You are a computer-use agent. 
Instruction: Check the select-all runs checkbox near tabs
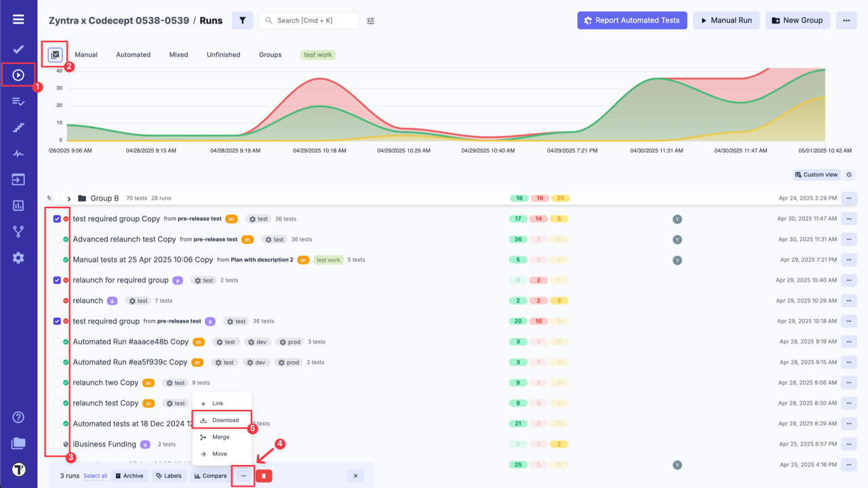click(54, 54)
